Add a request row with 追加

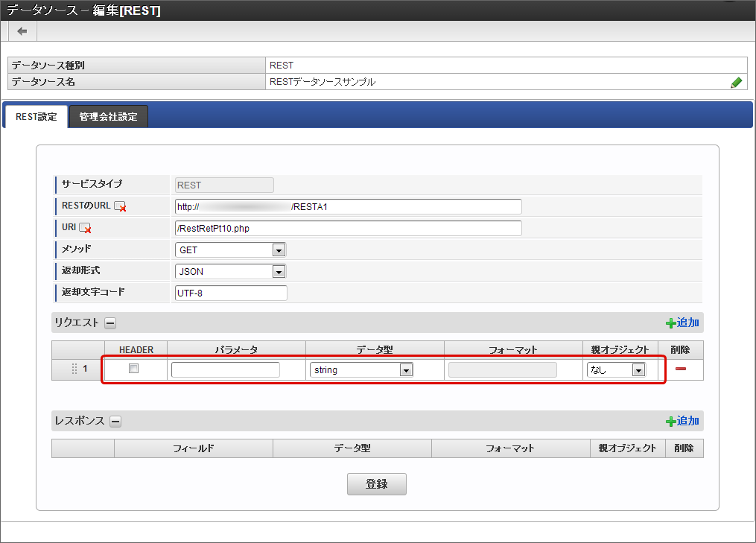pos(682,323)
